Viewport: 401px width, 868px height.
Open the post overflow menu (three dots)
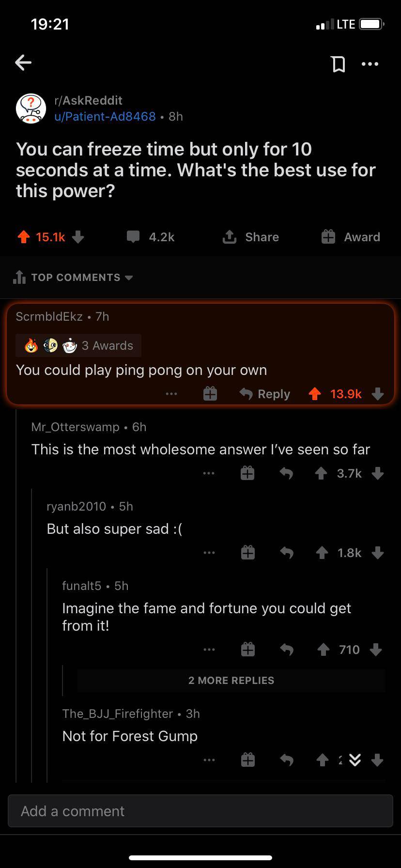click(370, 63)
